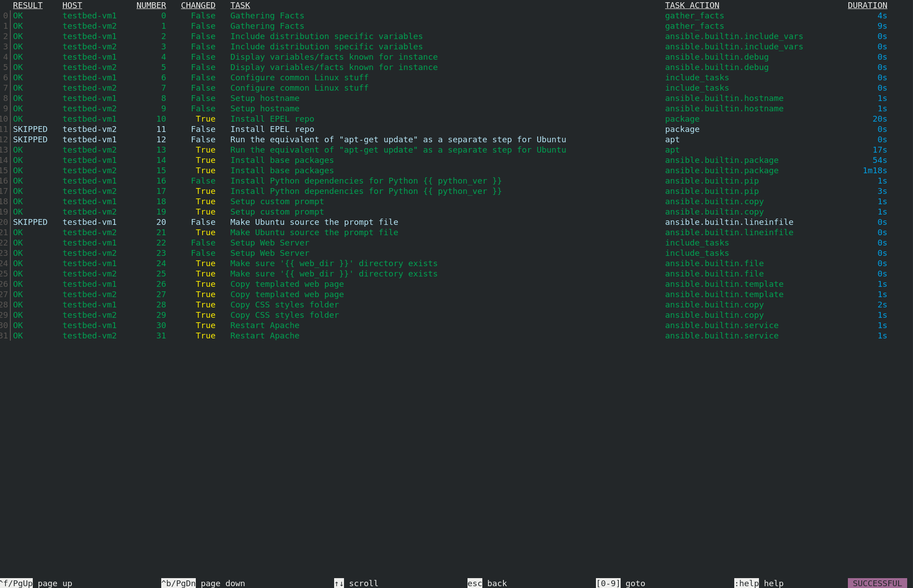913x588 pixels.
Task: Click the SUCCESSFUL status badge
Action: (877, 583)
